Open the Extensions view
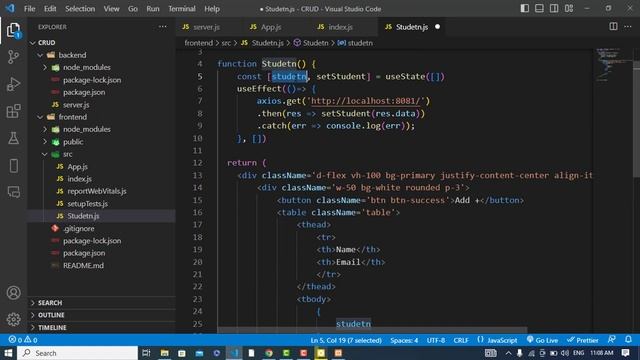 (13, 111)
